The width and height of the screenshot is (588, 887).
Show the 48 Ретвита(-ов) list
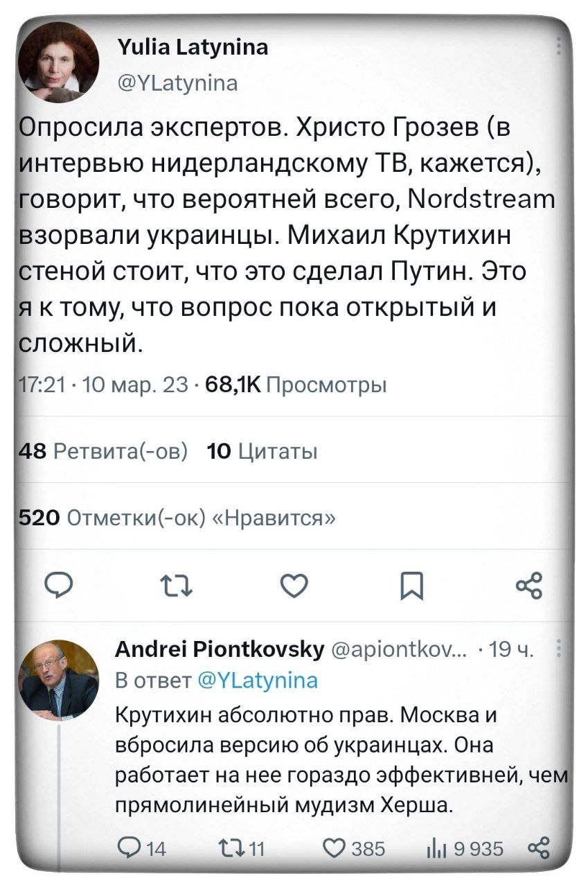tap(103, 452)
